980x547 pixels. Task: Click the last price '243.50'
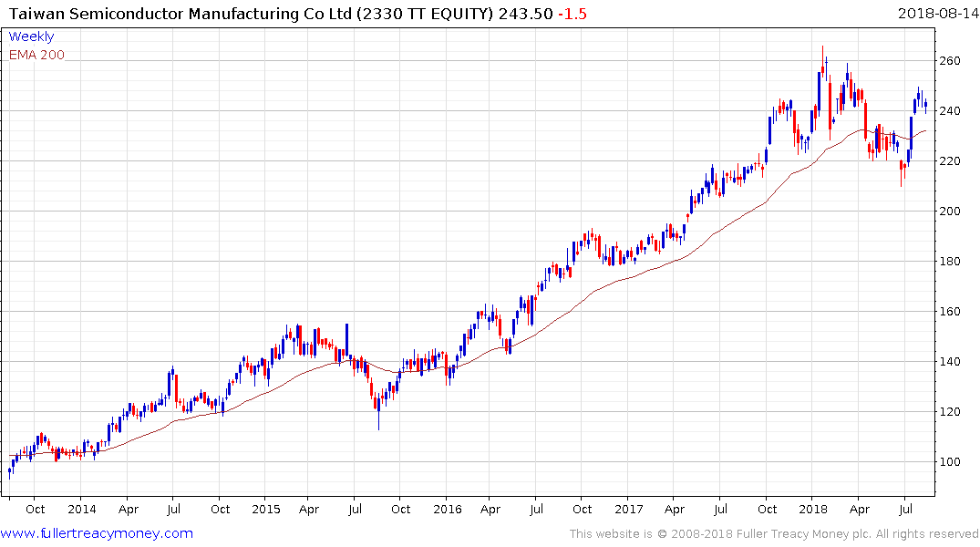click(525, 14)
